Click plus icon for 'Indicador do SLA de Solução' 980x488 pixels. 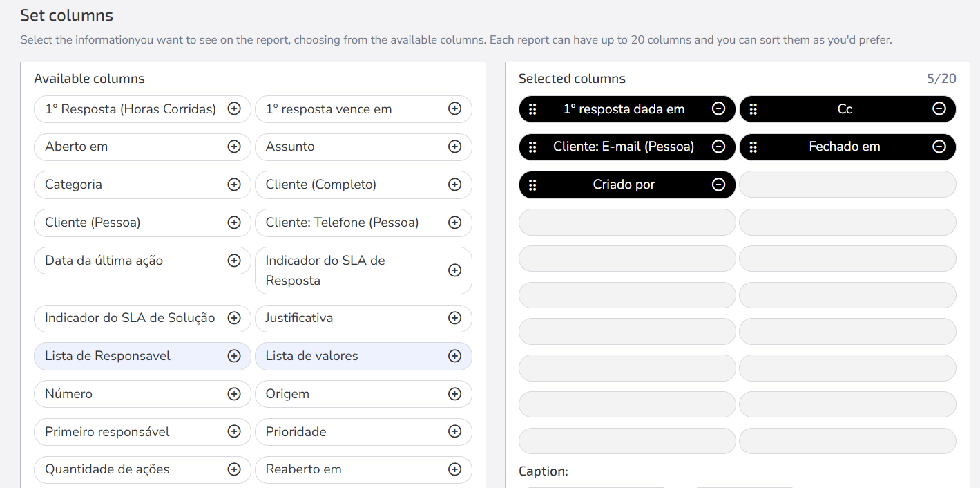pyautogui.click(x=234, y=318)
